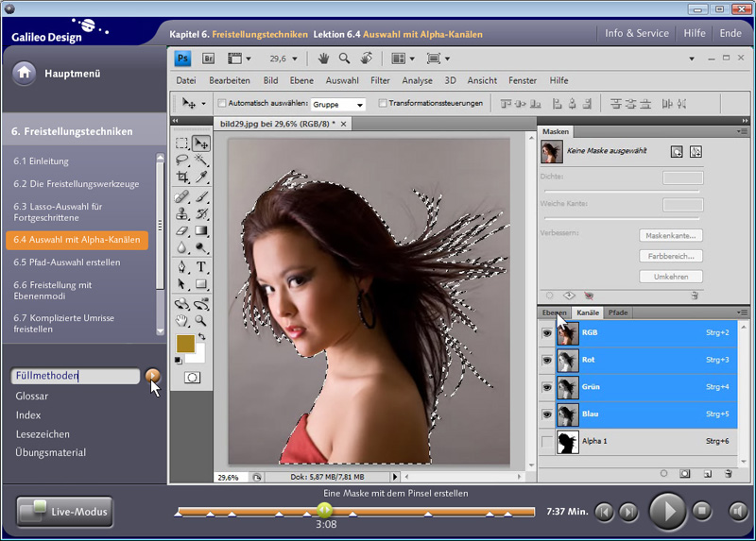Click the Hand tool in application bar
The width and height of the screenshot is (756, 541).
click(x=323, y=59)
